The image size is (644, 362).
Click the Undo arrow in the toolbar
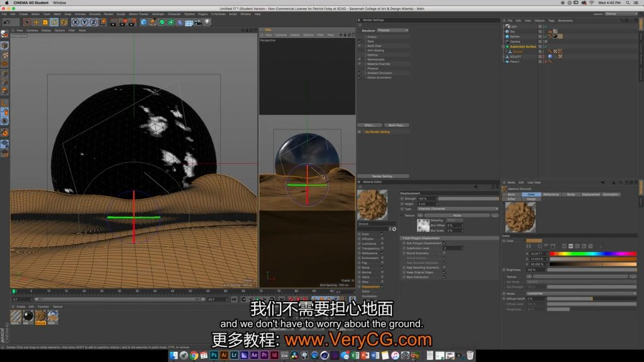(x=7, y=22)
